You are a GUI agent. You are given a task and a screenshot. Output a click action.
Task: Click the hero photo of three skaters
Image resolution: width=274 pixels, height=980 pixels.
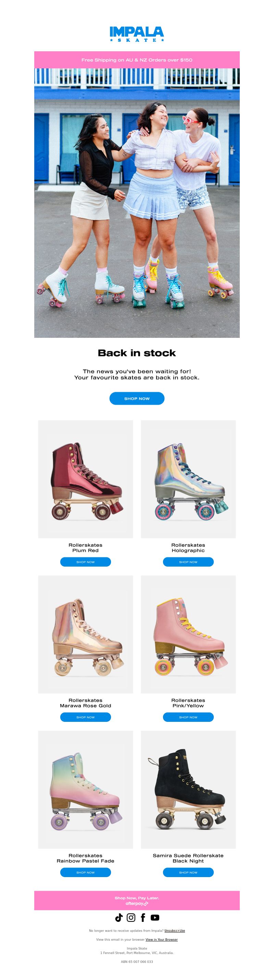(x=137, y=203)
